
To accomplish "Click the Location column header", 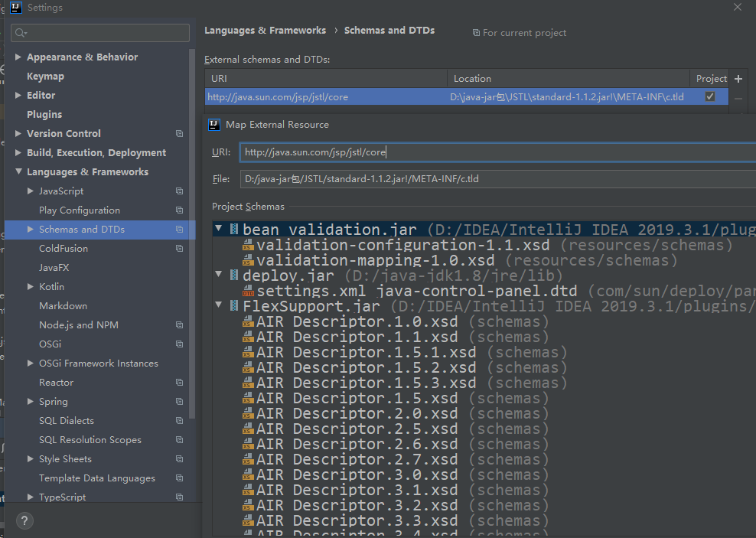I will [x=569, y=79].
